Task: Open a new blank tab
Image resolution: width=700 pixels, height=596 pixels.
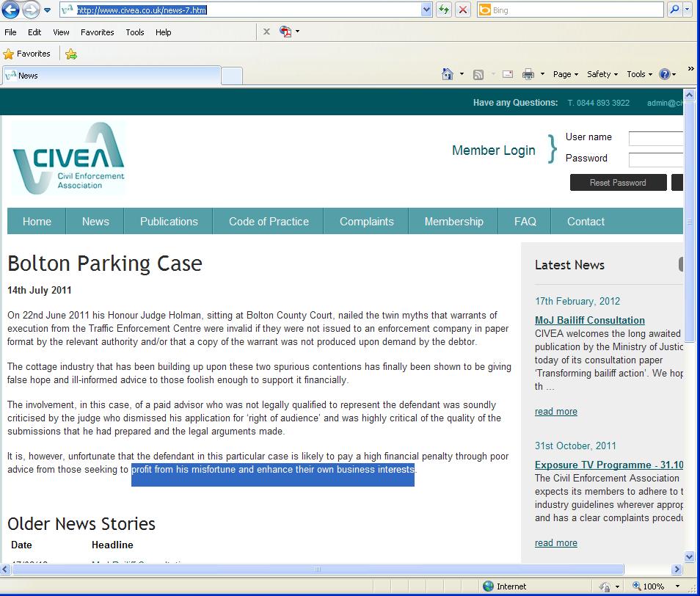Action: (x=232, y=76)
